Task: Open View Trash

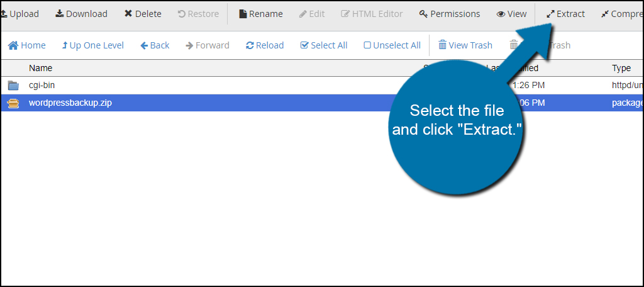Action: 465,45
